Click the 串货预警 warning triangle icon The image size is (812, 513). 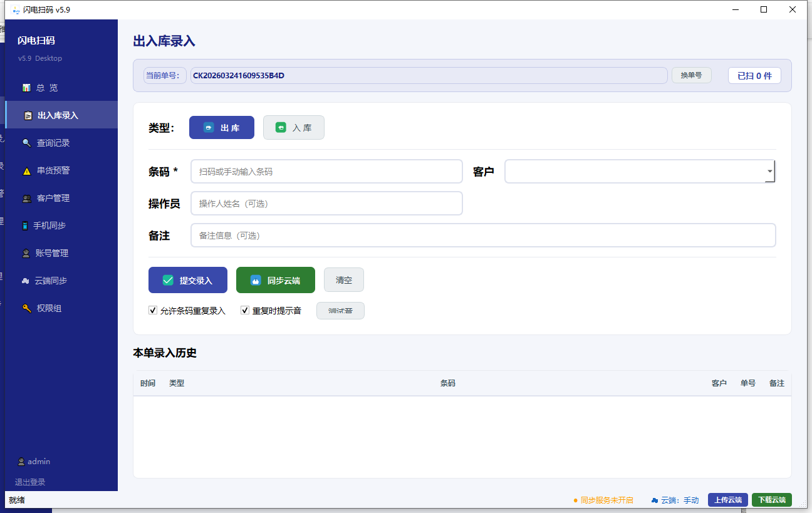tap(26, 170)
